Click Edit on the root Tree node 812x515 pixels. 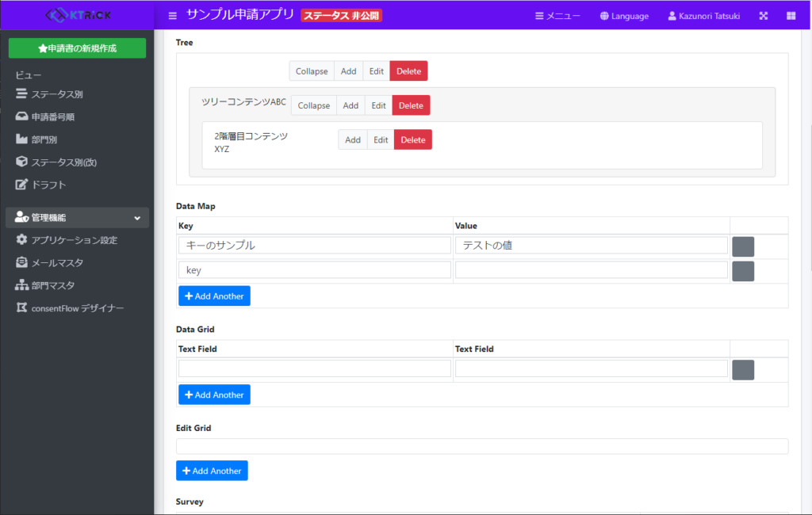[x=377, y=71]
